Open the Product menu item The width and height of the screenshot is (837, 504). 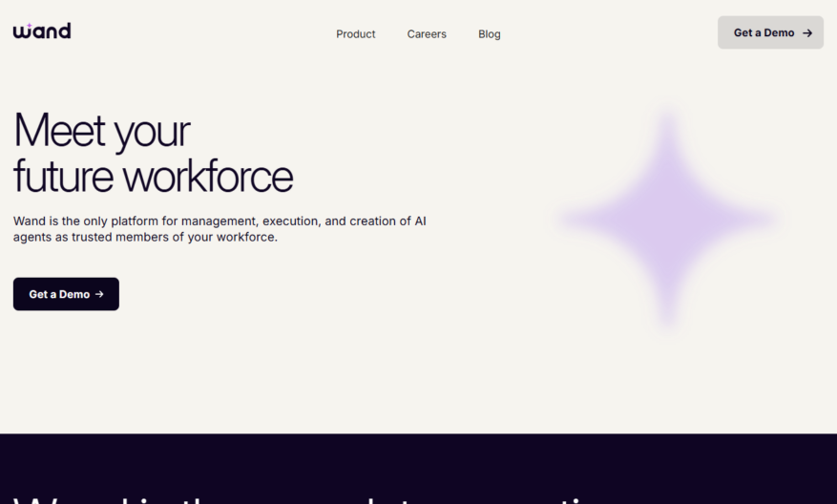tap(356, 34)
